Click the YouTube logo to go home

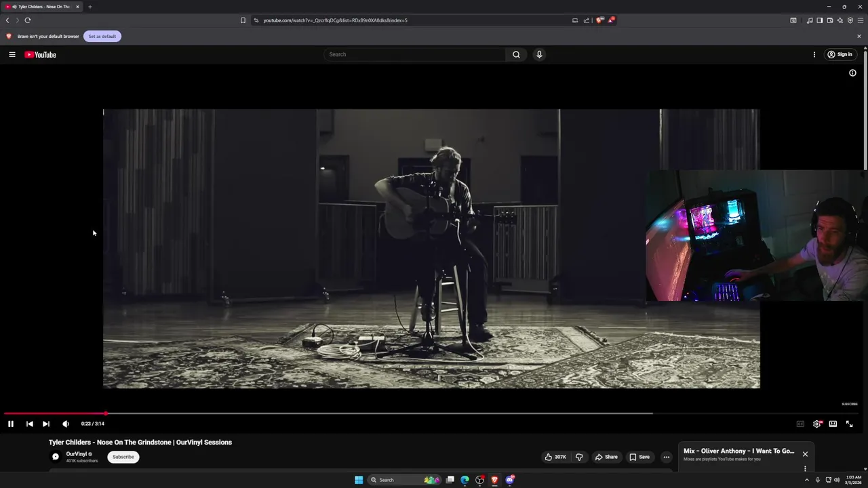pos(41,54)
